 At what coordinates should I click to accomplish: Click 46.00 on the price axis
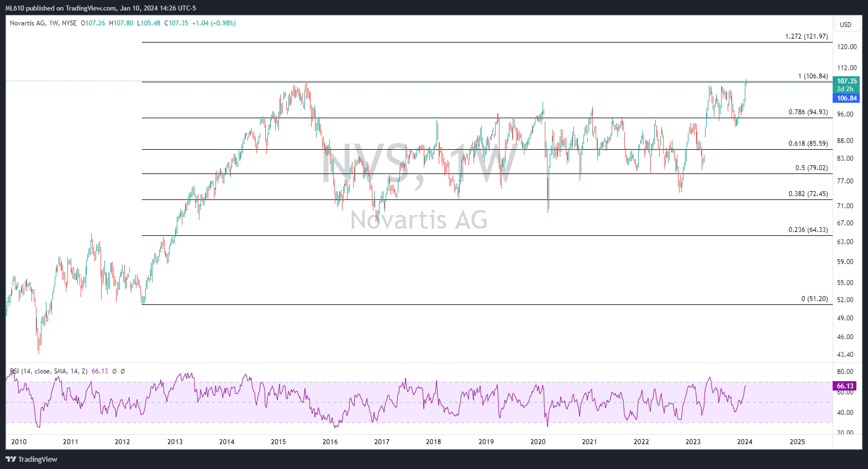click(845, 337)
